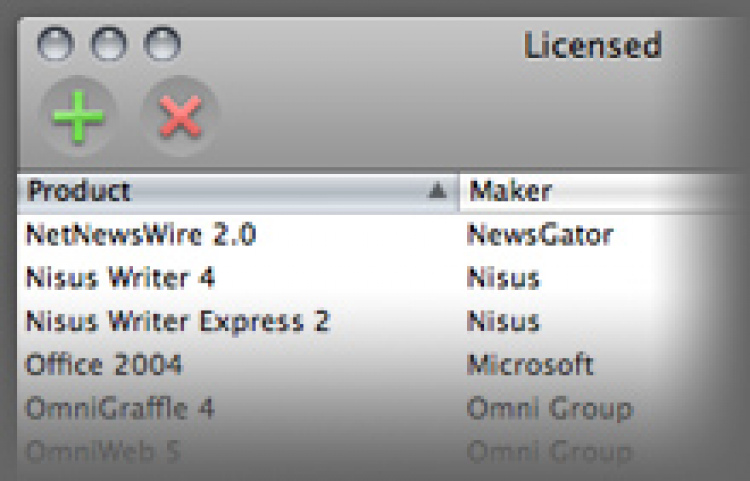The image size is (750, 481).
Task: Click the Licensed window title
Action: 592,46
